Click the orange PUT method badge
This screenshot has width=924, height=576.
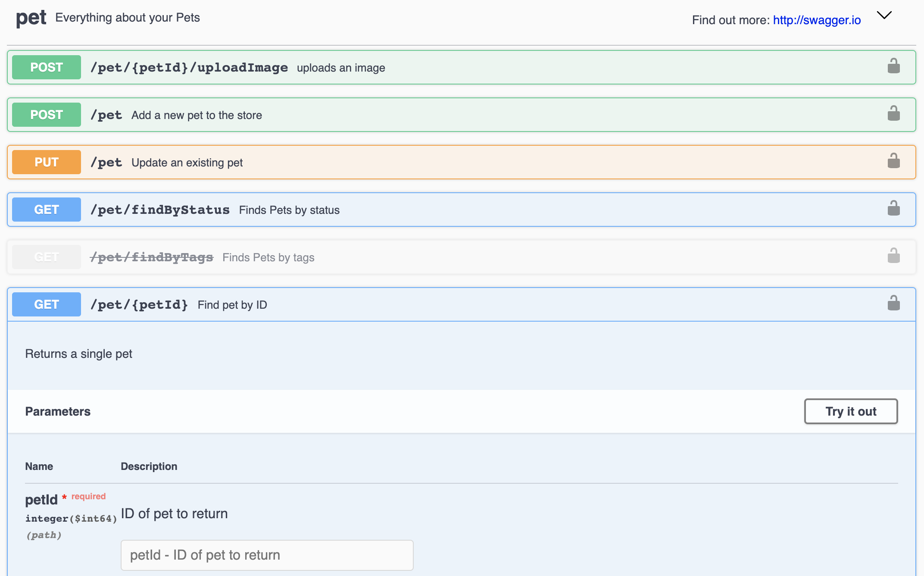point(46,162)
